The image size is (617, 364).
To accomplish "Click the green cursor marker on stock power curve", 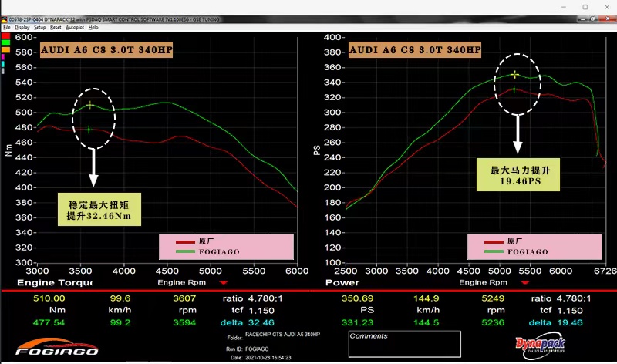I will tap(514, 89).
